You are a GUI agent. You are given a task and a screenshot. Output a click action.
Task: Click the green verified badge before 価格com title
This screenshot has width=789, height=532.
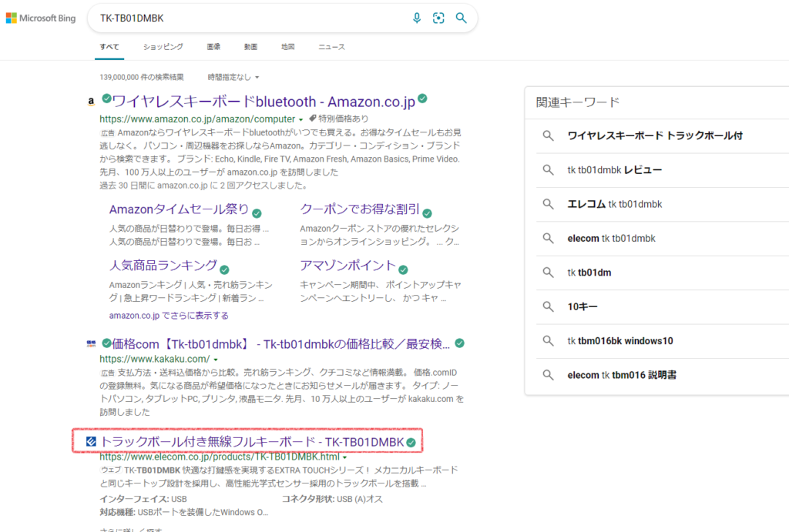(x=106, y=343)
